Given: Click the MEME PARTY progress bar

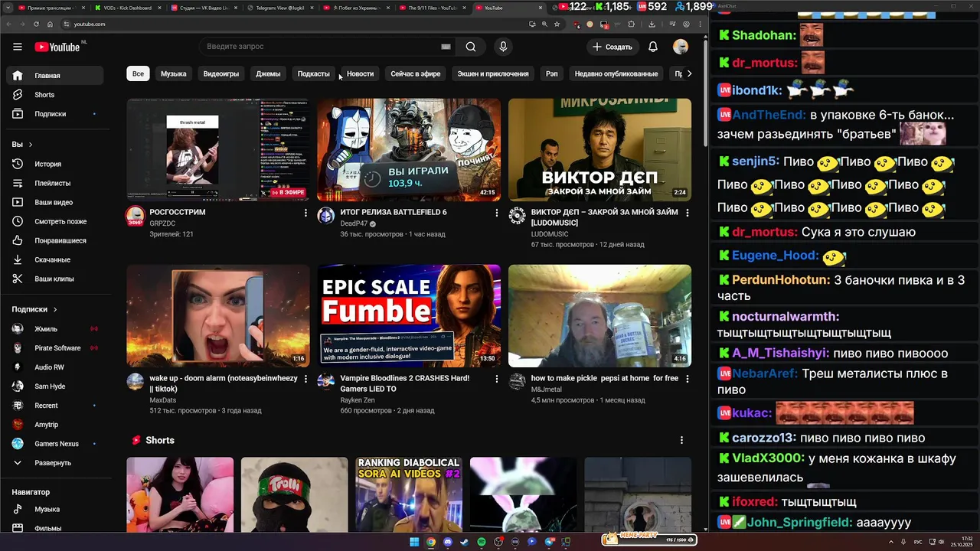Looking at the screenshot, I should tap(650, 540).
